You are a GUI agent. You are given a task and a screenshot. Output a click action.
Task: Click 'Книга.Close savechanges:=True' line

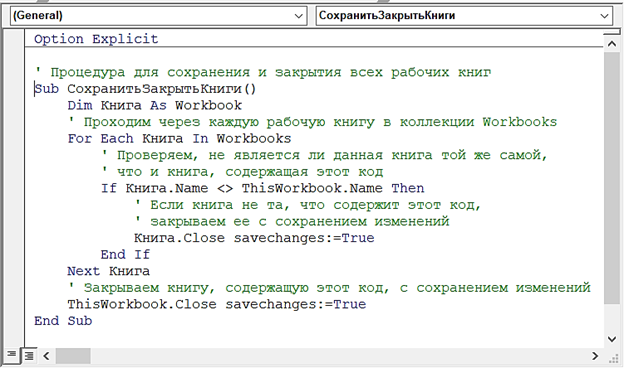tap(254, 238)
